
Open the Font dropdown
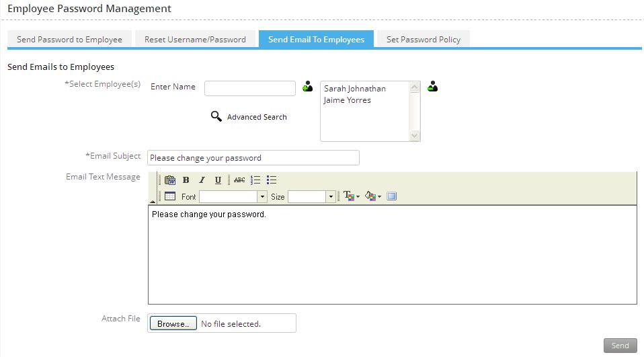tap(262, 197)
